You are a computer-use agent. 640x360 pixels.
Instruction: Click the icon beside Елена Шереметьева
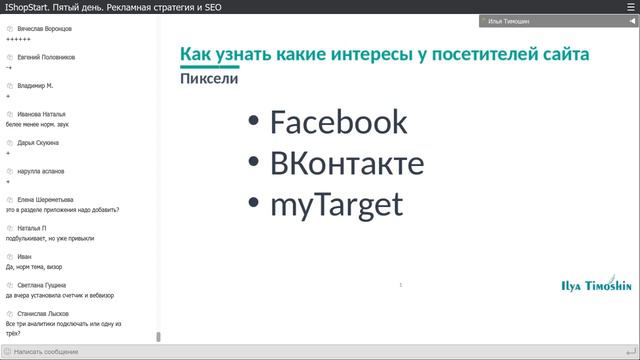pyautogui.click(x=10, y=200)
